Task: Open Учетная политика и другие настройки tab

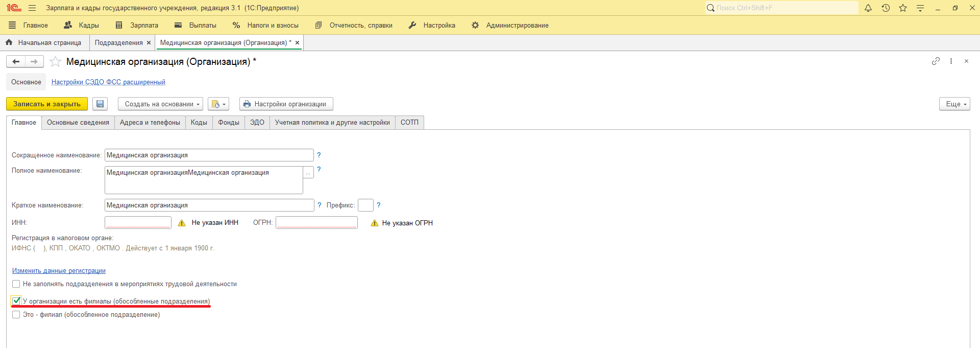Action: [x=332, y=123]
